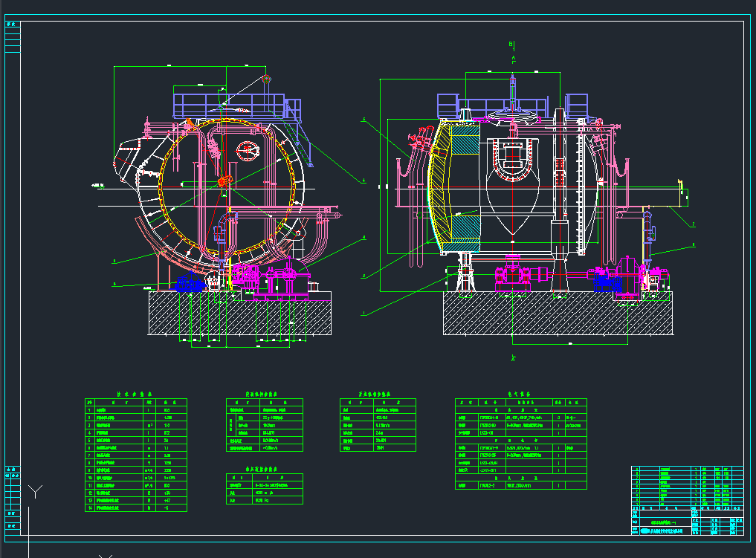
Task: Select the title block in bottom-right corner
Action: (x=687, y=501)
